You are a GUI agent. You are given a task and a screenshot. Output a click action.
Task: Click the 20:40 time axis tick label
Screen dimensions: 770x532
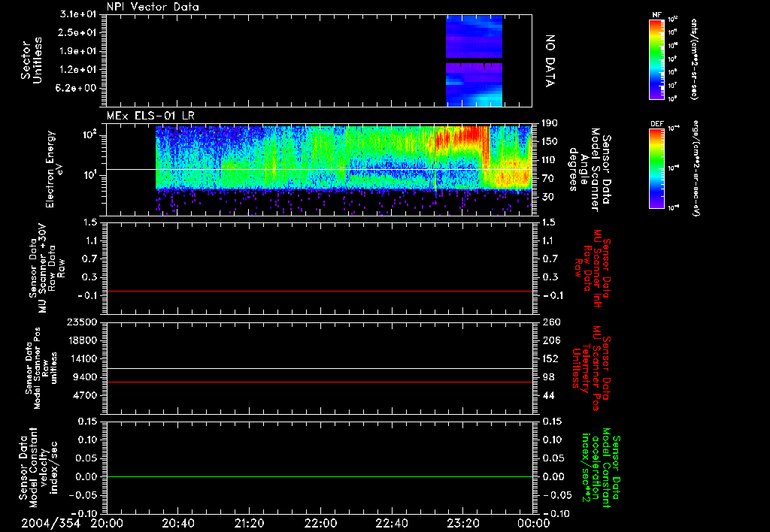(178, 523)
